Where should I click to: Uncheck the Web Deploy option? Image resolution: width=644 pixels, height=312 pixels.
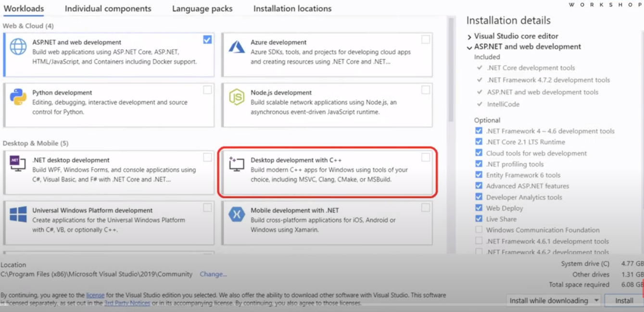479,208
